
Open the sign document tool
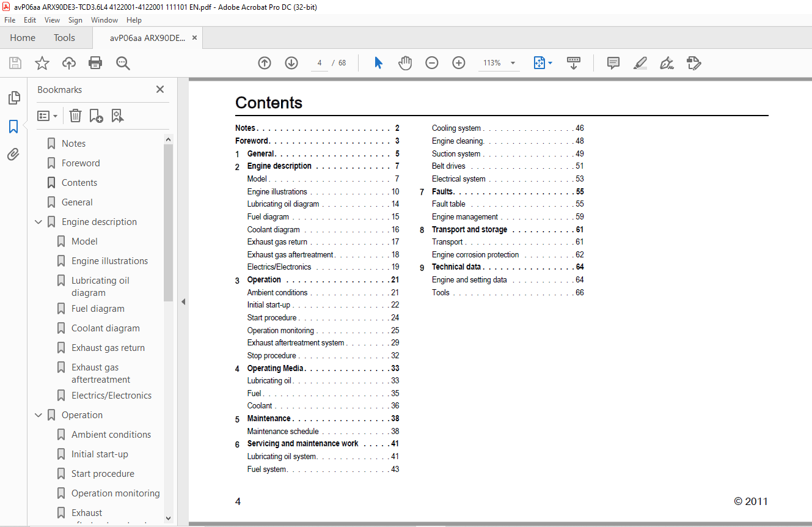[667, 63]
